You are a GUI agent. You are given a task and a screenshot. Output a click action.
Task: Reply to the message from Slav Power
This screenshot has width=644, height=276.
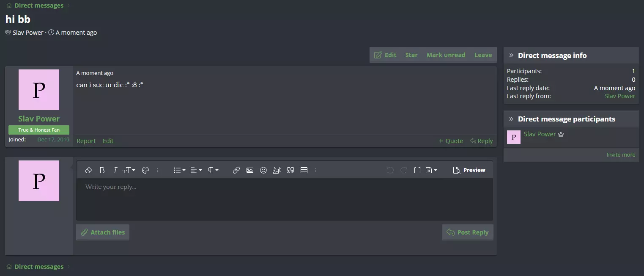point(482,141)
